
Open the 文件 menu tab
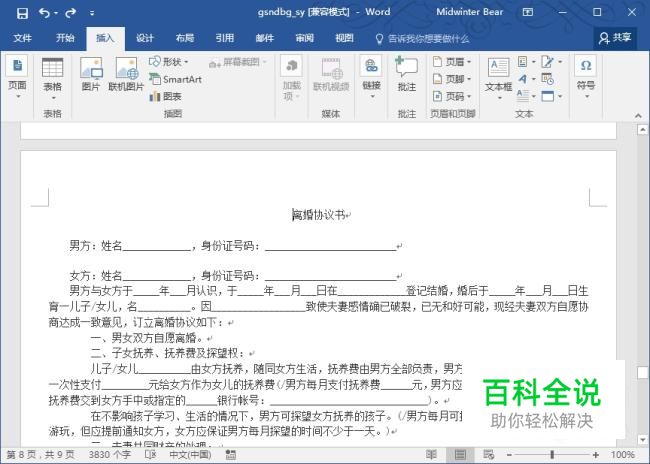(x=22, y=38)
